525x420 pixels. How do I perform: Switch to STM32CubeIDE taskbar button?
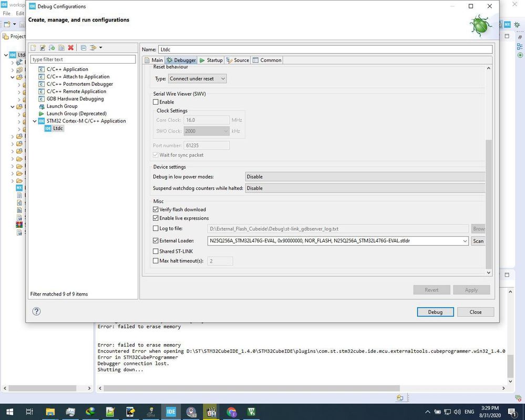[171, 412]
